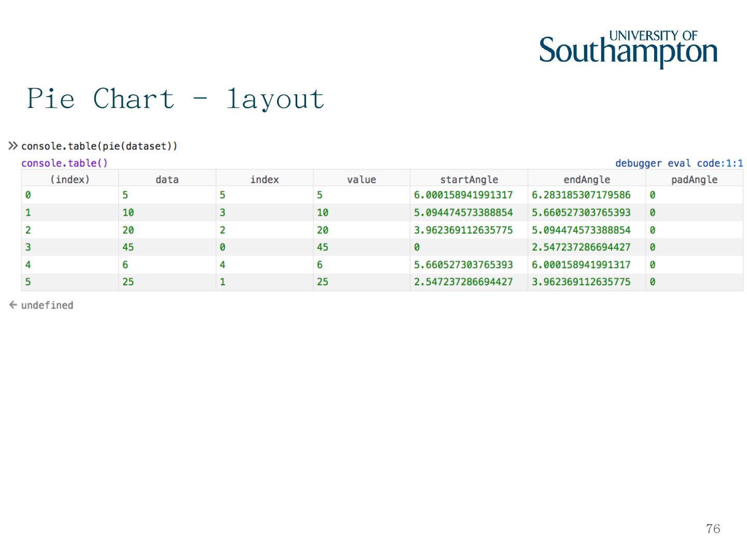Click the Pie Chart - layout title
Viewport: 747px width, 560px height.
175,99
